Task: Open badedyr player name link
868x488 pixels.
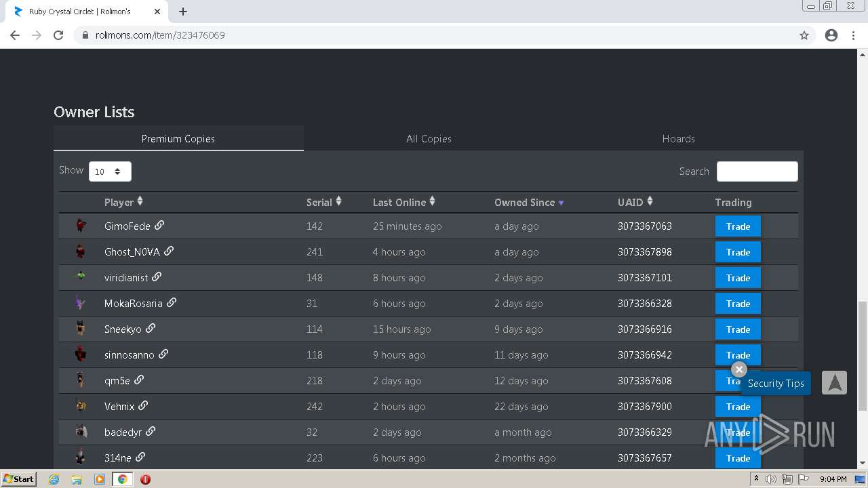Action: tap(123, 432)
